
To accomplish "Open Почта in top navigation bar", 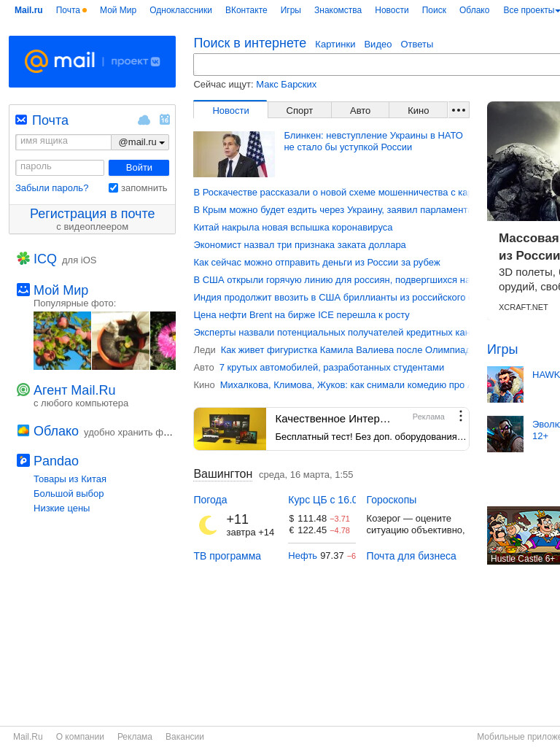I will pos(68,10).
